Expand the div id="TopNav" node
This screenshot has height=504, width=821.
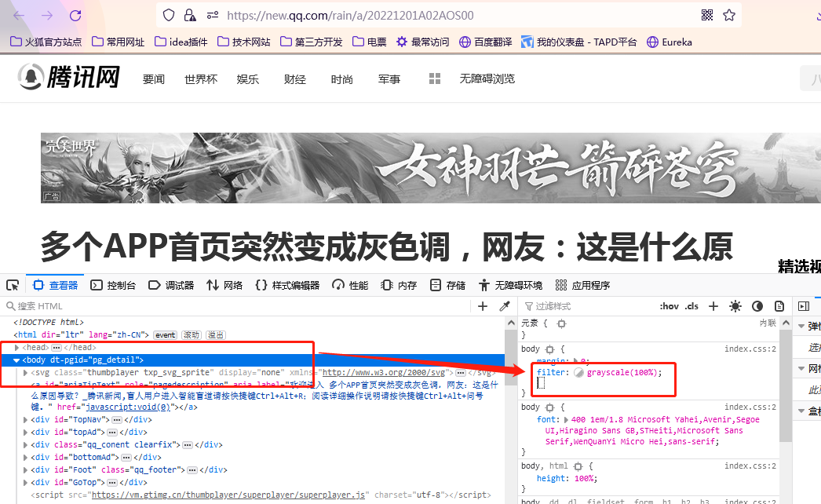(x=25, y=420)
